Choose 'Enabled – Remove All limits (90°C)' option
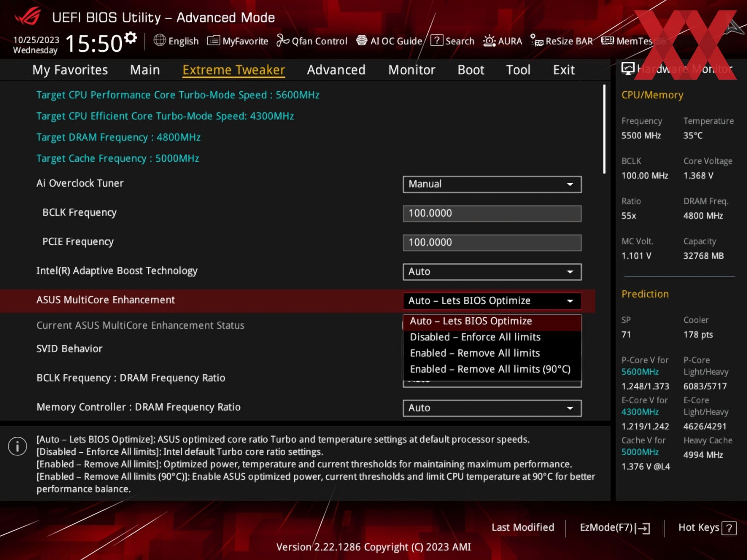Viewport: 747px width, 560px height. point(492,369)
